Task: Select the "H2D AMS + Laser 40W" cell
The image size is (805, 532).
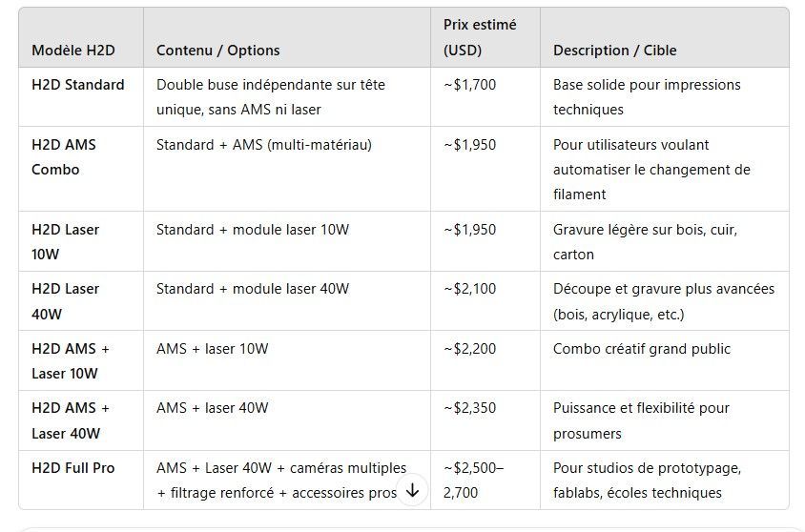Action: [x=71, y=420]
